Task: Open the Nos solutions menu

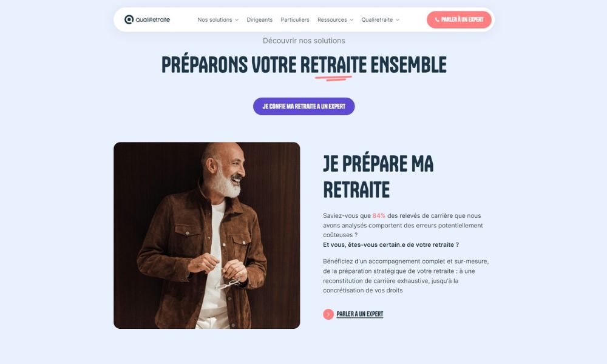Action: 215,20
